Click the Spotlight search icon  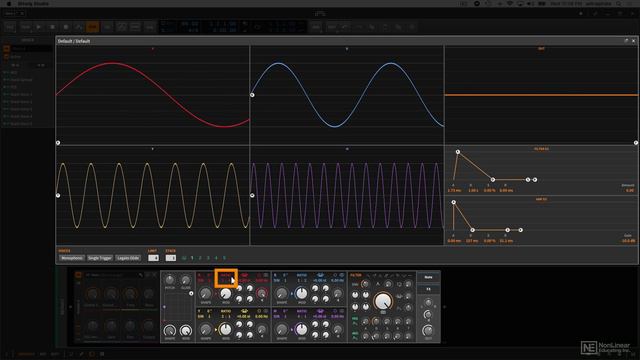[619, 3]
